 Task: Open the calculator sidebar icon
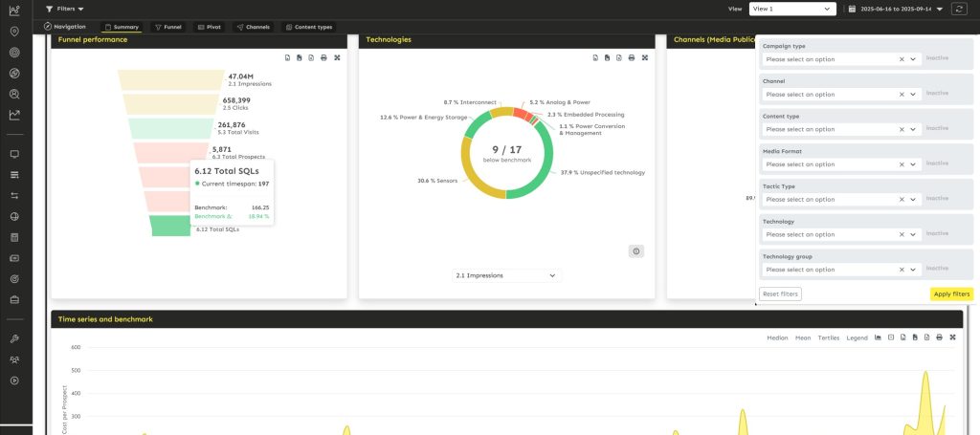(x=14, y=237)
